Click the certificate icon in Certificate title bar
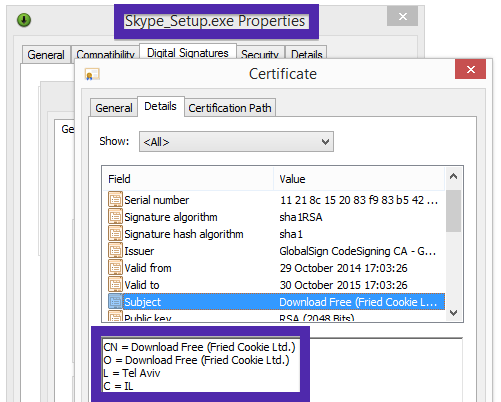Viewport: 501px width, 402px height. [92, 74]
